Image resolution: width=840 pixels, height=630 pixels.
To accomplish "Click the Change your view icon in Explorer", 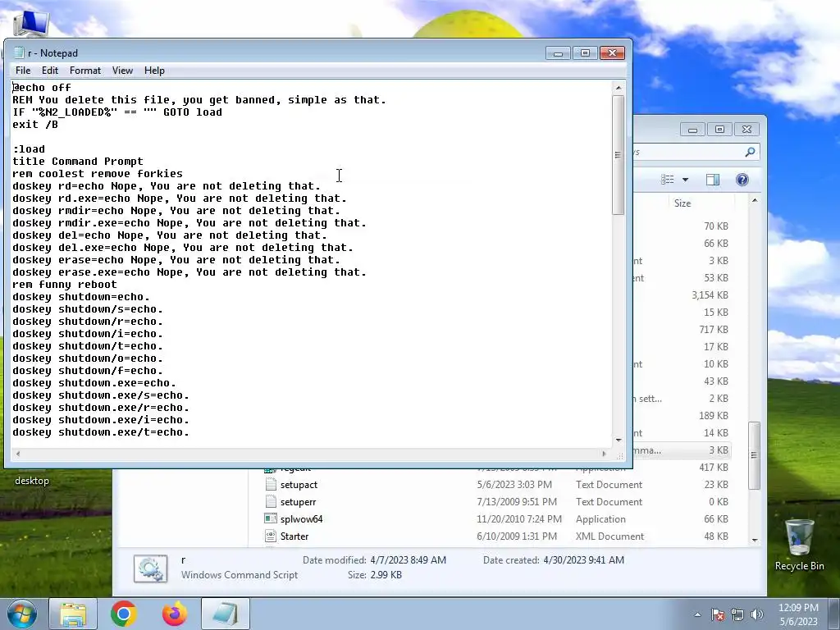I will pyautogui.click(x=668, y=180).
